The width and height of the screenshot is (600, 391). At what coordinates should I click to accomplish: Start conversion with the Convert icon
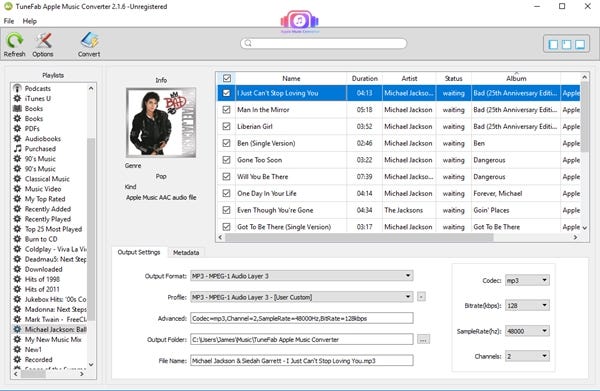[x=89, y=40]
